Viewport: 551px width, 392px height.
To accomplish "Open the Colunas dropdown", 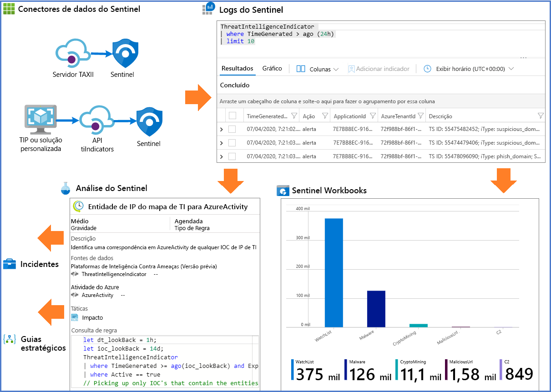I will pyautogui.click(x=317, y=69).
